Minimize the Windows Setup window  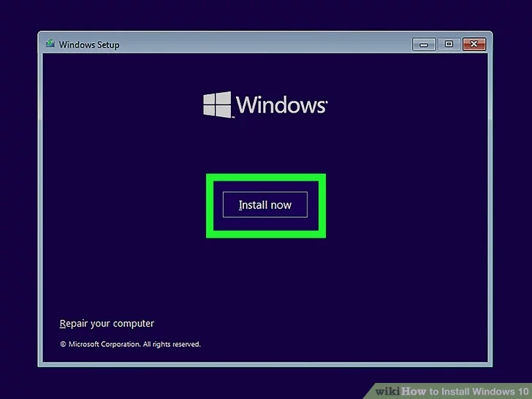[424, 45]
